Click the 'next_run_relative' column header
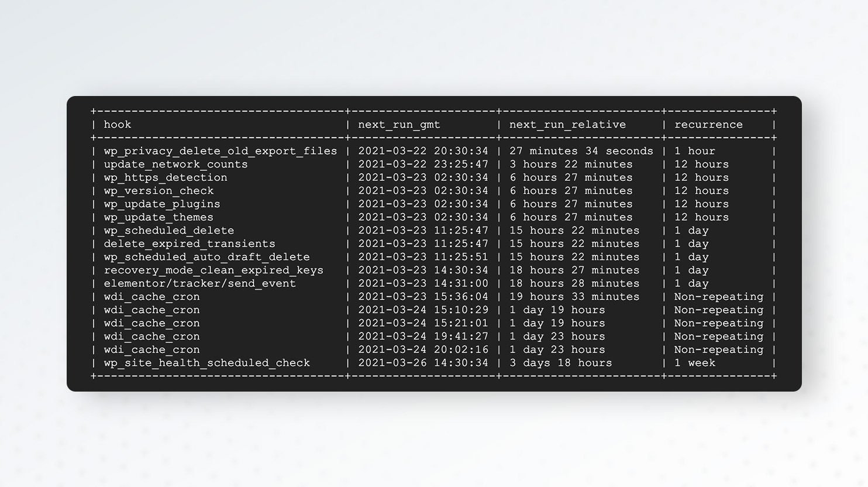The width and height of the screenshot is (868, 487). coord(567,125)
